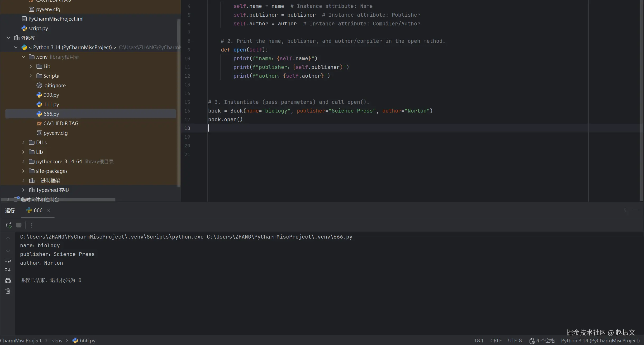Expand the DLLs folder

(x=23, y=142)
